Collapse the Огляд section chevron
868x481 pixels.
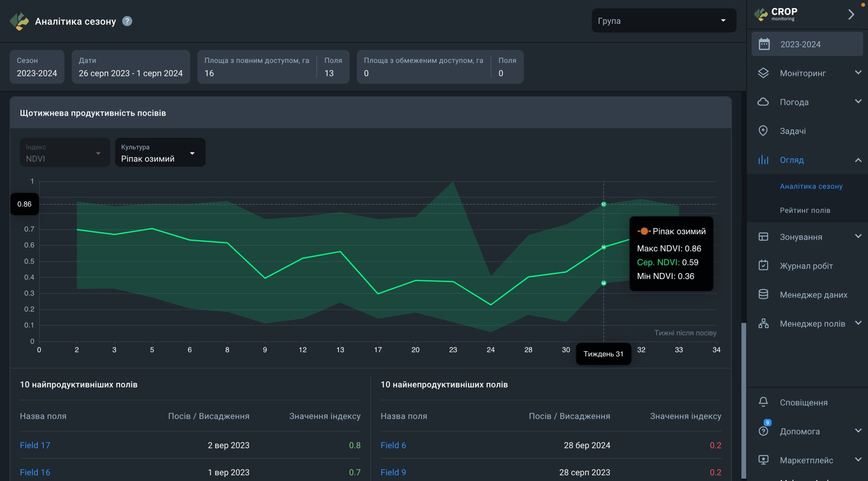pos(858,160)
